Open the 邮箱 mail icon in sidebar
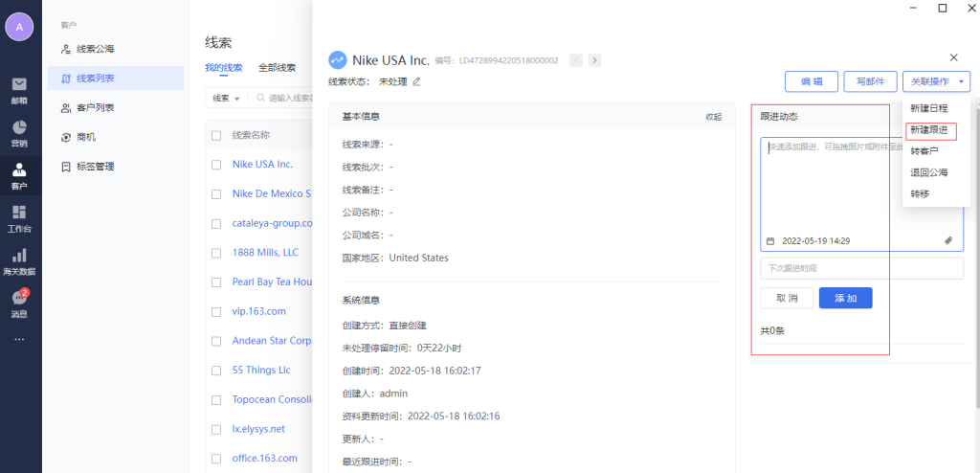The width and height of the screenshot is (980, 473). (19, 89)
